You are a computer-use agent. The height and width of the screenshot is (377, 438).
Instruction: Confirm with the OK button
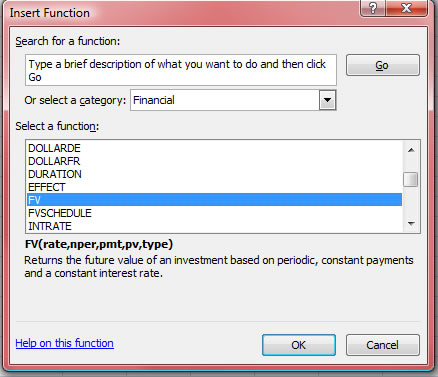click(x=298, y=345)
